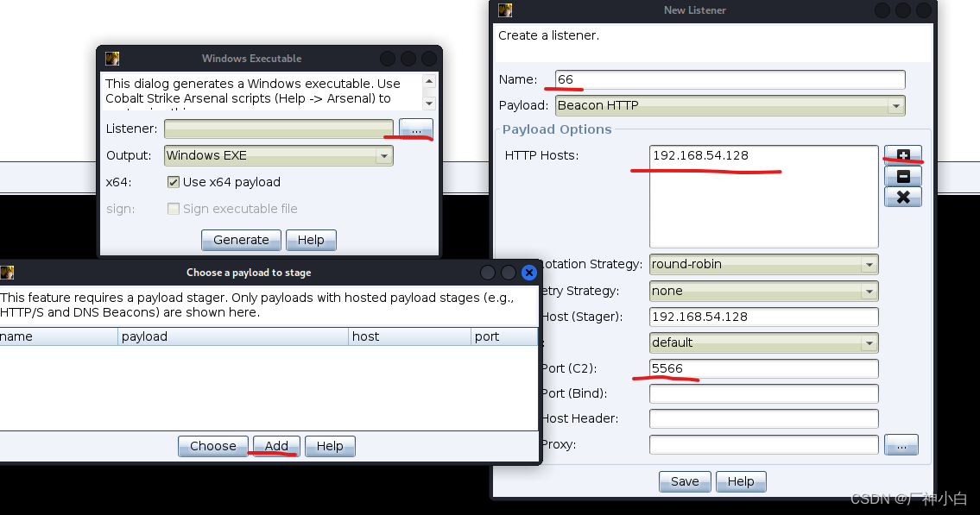
Task: Close the Choose a payload to stage dialog
Action: 529,273
